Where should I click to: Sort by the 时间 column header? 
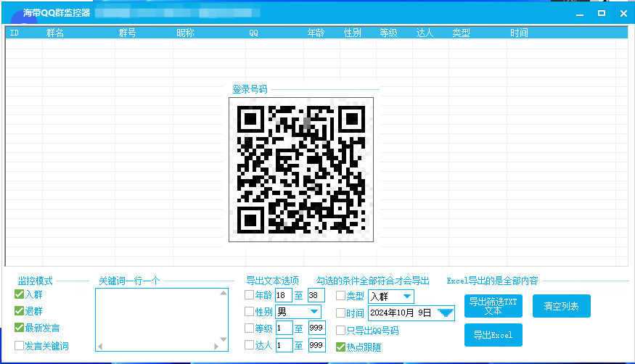[x=518, y=33]
